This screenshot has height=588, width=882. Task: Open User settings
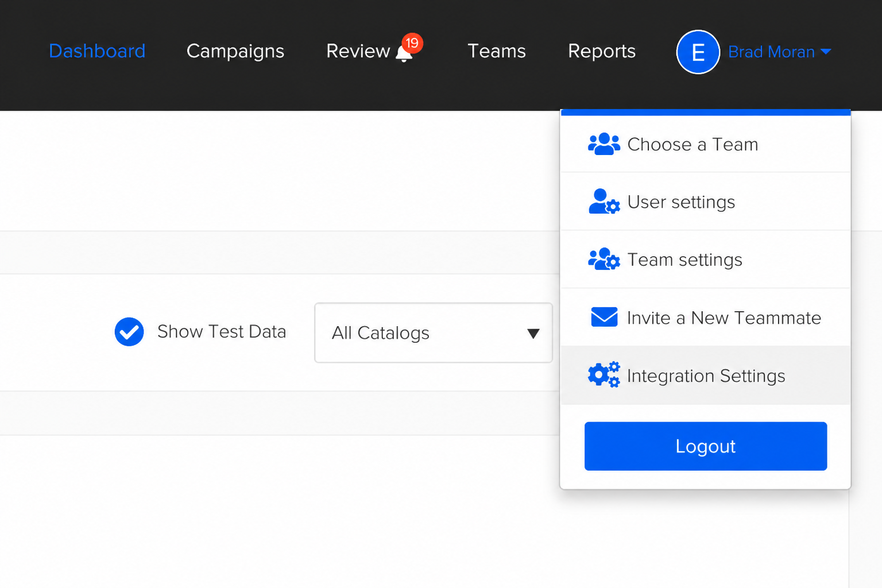[x=705, y=202]
